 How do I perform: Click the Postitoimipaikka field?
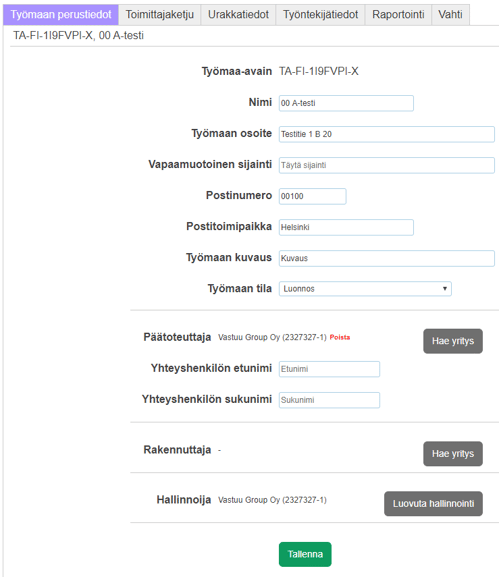[x=346, y=227]
